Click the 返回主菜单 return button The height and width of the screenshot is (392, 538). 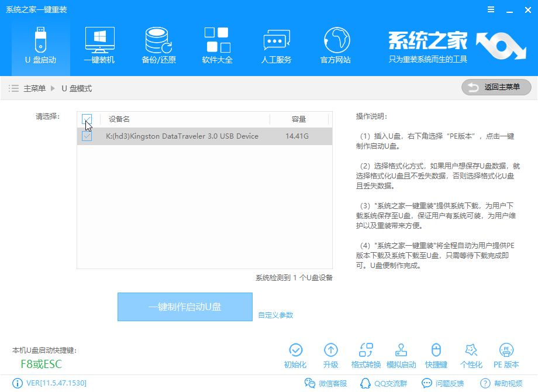coord(496,87)
